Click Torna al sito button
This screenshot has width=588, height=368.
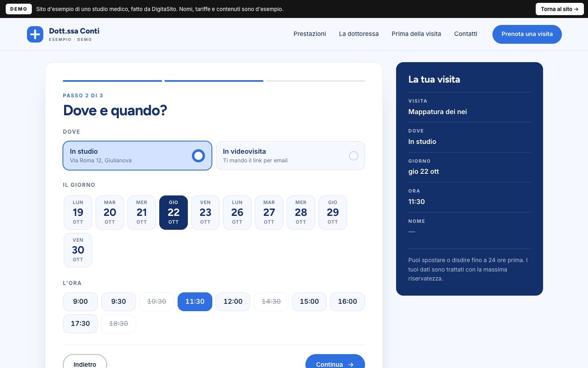[559, 9]
